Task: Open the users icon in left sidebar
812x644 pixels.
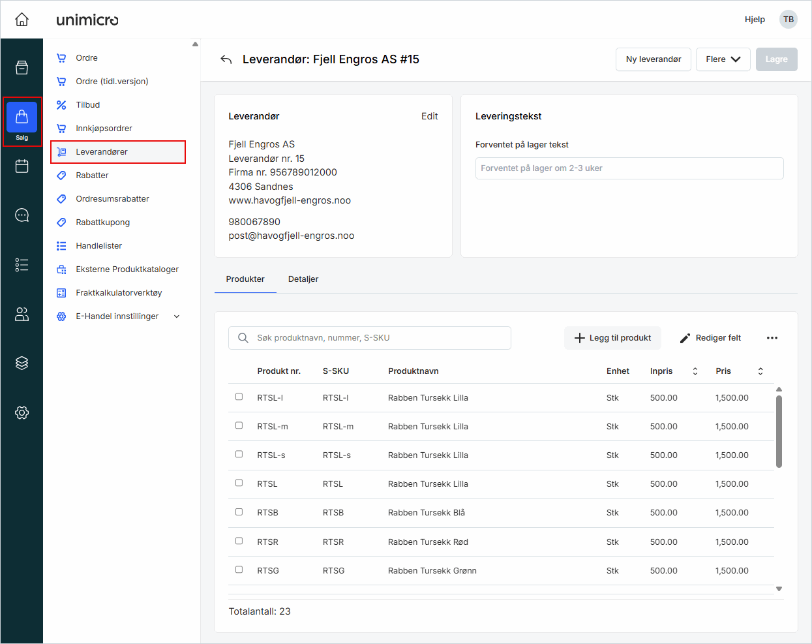Action: (22, 314)
